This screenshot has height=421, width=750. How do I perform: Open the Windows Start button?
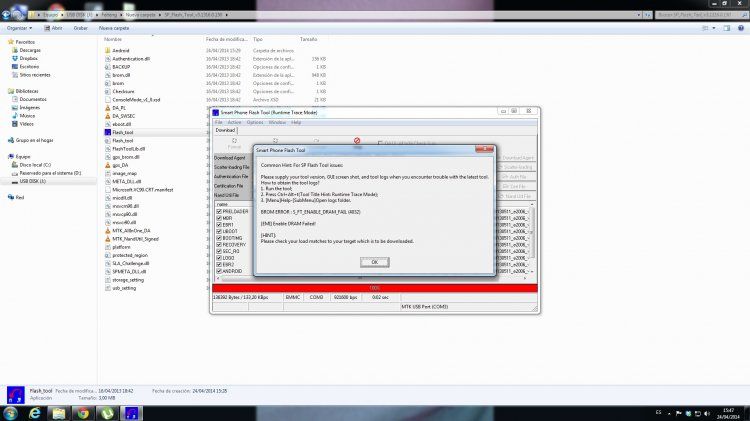[10, 413]
